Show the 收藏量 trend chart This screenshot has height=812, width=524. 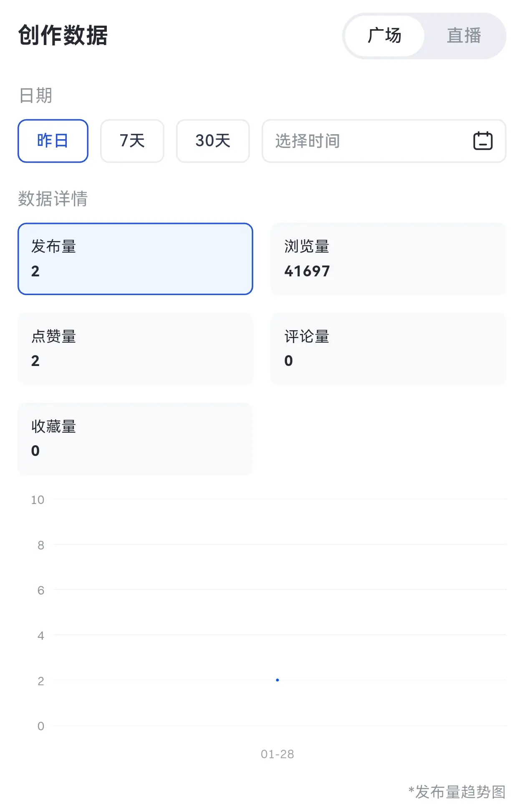pos(135,439)
